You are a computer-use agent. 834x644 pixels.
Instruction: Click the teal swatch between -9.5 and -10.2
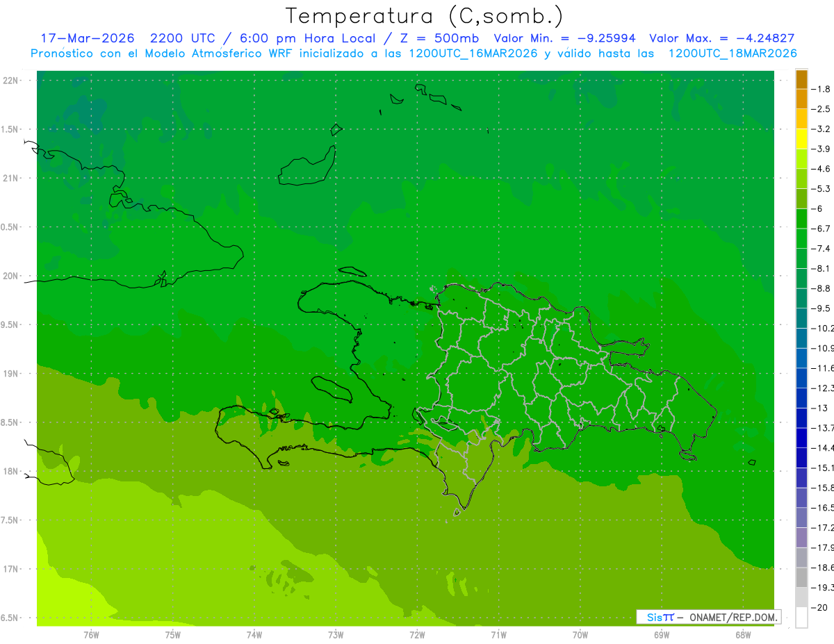[801, 318]
